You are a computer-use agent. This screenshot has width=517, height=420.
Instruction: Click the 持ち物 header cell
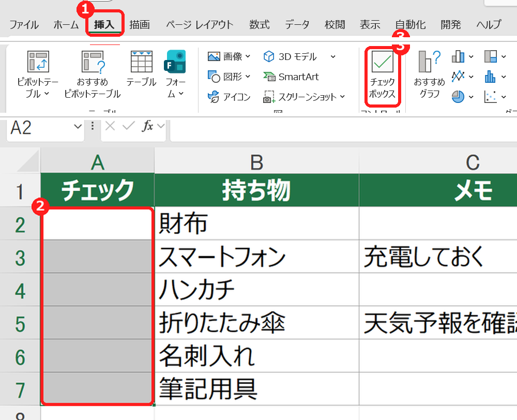[256, 190]
